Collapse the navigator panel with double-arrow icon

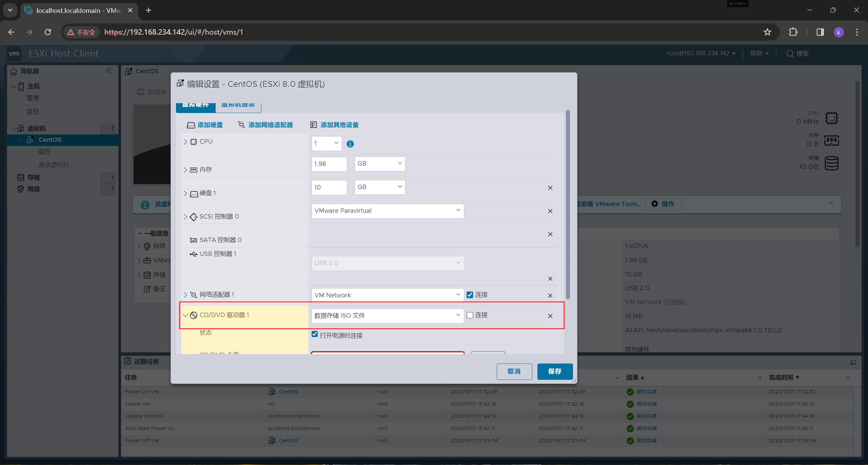point(108,71)
